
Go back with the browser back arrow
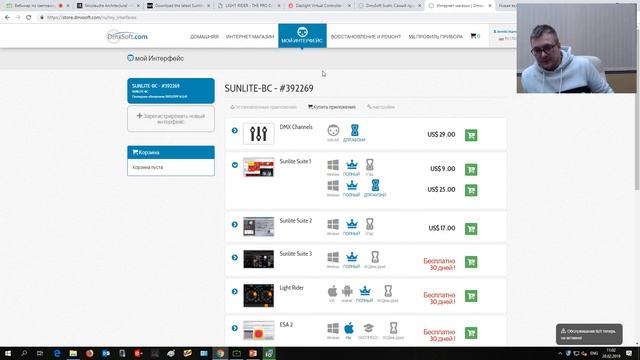coord(7,18)
